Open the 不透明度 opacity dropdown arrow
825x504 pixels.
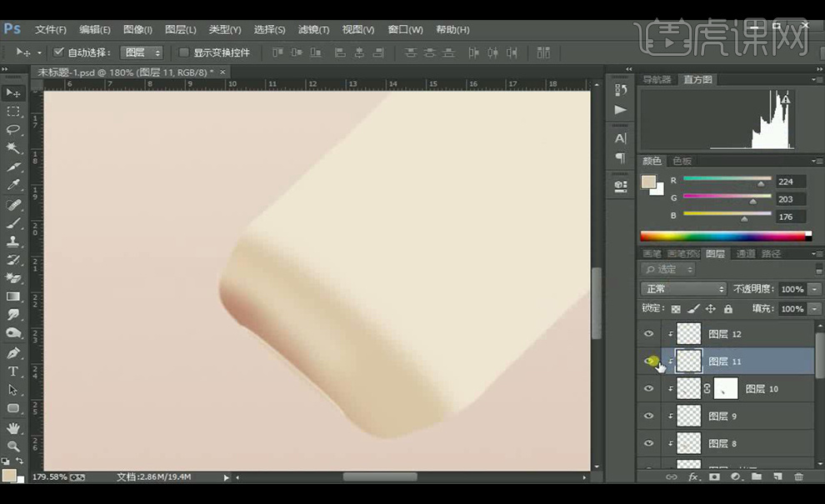click(814, 289)
